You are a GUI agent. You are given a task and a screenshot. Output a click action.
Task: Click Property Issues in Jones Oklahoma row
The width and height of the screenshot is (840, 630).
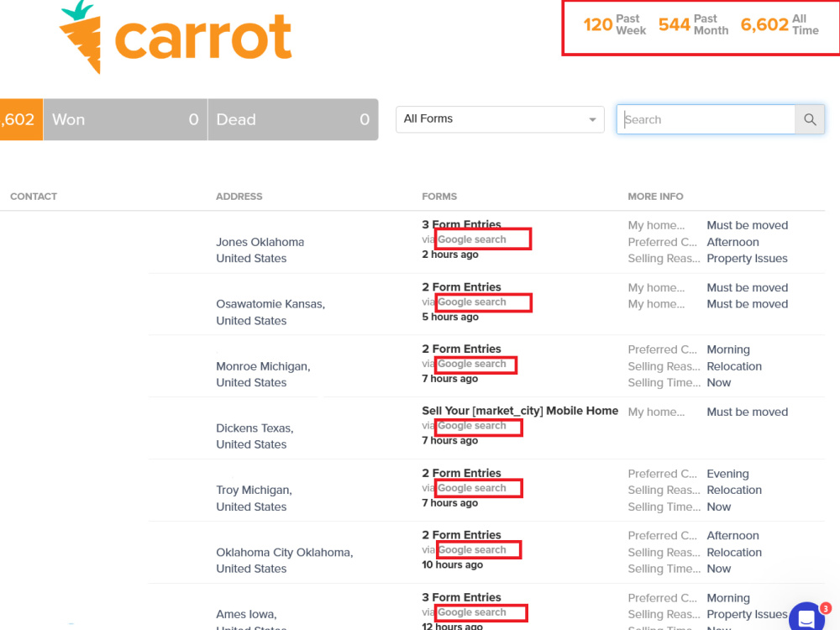pos(747,258)
